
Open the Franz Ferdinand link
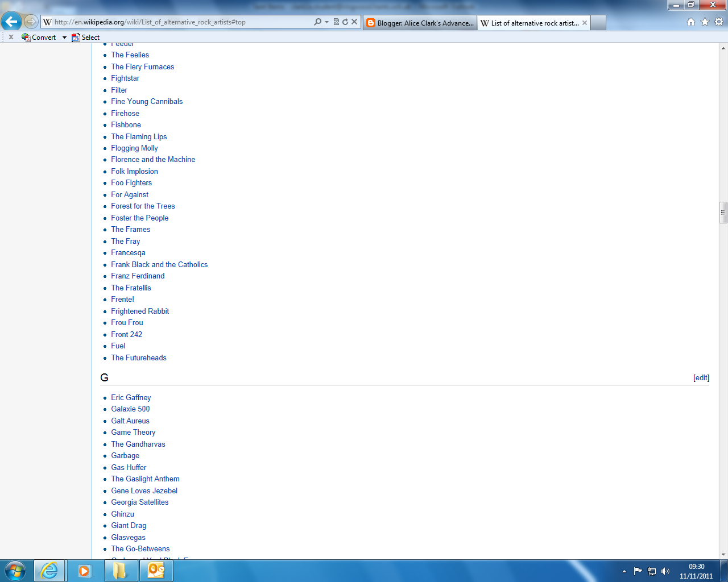tap(138, 276)
